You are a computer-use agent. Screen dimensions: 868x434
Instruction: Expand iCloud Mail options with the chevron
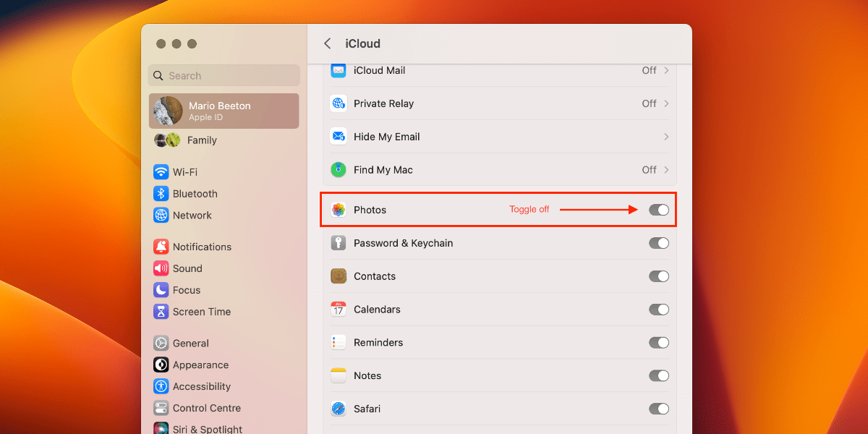click(666, 70)
